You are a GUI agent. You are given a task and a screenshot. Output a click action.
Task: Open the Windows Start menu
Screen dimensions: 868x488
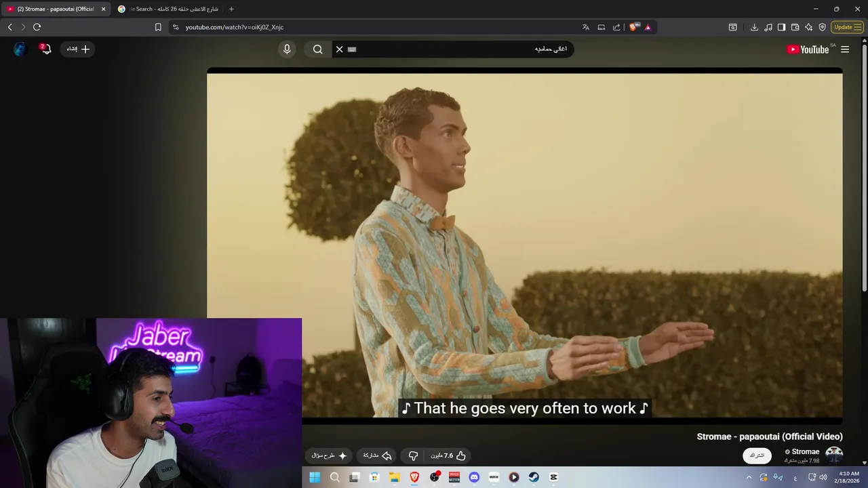(x=315, y=477)
